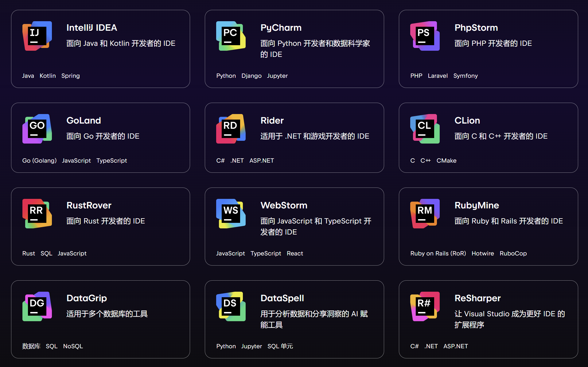
Task: Click the Hotwire tag in RubyMine card
Action: tap(483, 253)
